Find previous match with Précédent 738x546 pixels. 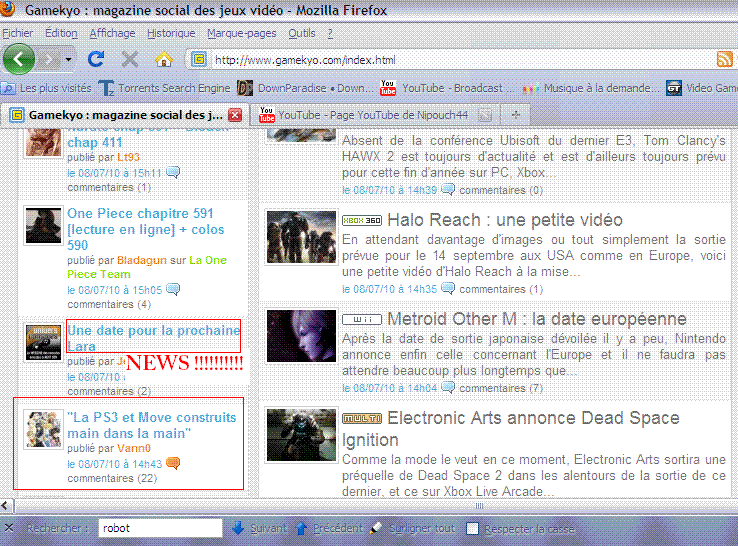click(x=329, y=529)
